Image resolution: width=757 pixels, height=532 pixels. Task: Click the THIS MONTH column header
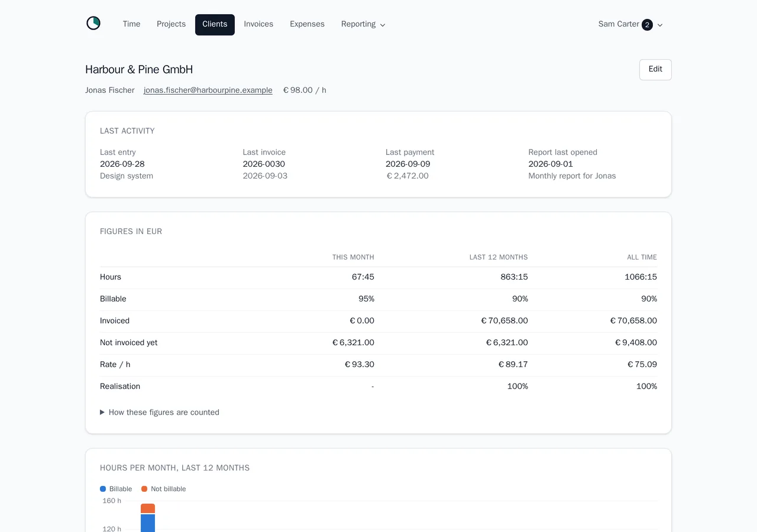(x=353, y=257)
